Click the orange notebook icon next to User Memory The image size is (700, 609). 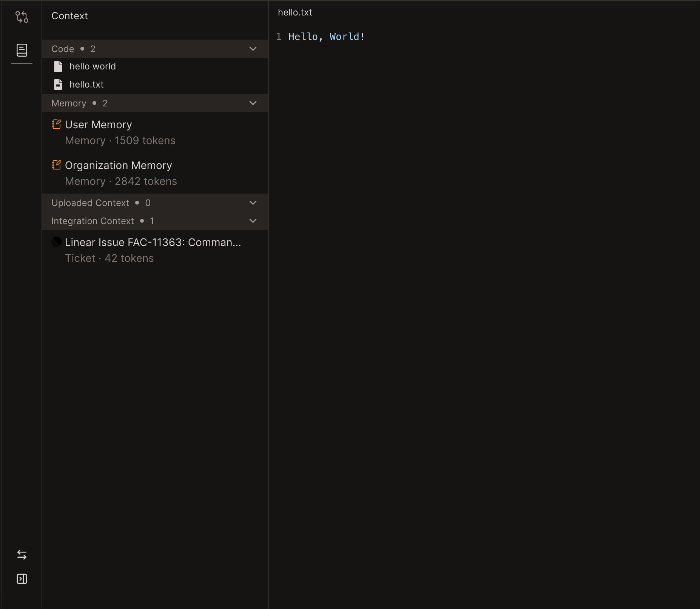[x=56, y=124]
